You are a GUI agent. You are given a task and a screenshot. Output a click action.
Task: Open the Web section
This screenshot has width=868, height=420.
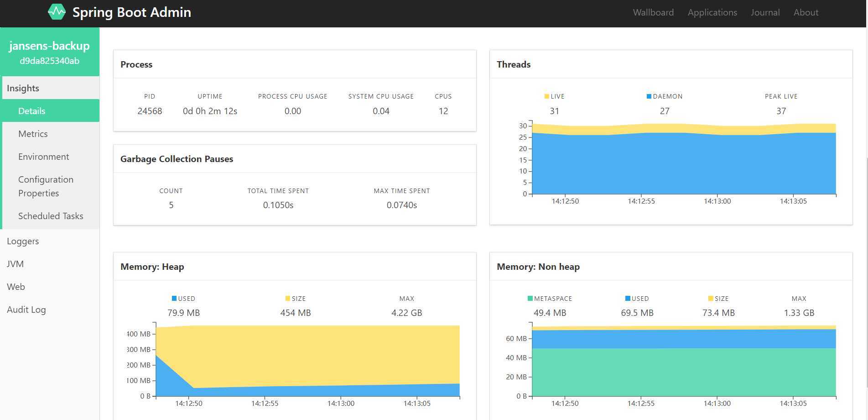pyautogui.click(x=50, y=287)
